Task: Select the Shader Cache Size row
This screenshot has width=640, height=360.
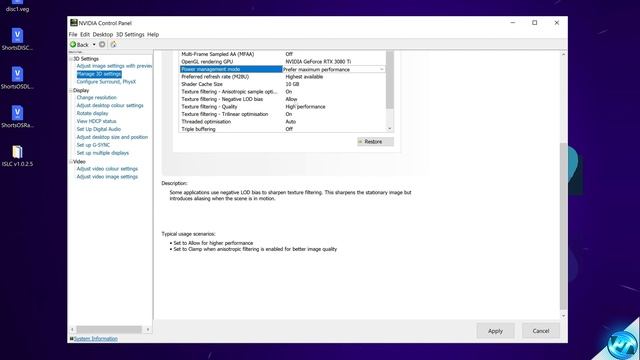Action: [282, 84]
